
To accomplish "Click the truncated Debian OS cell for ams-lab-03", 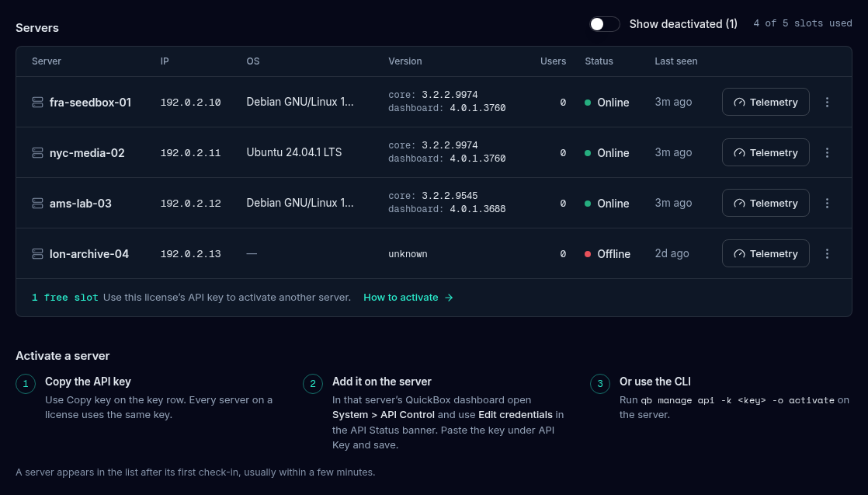I will tap(300, 203).
